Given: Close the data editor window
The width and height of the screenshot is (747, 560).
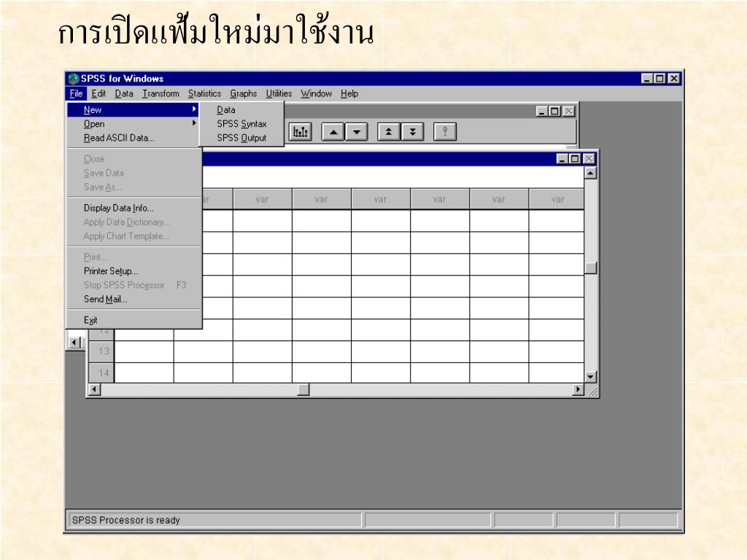Looking at the screenshot, I should [x=589, y=158].
